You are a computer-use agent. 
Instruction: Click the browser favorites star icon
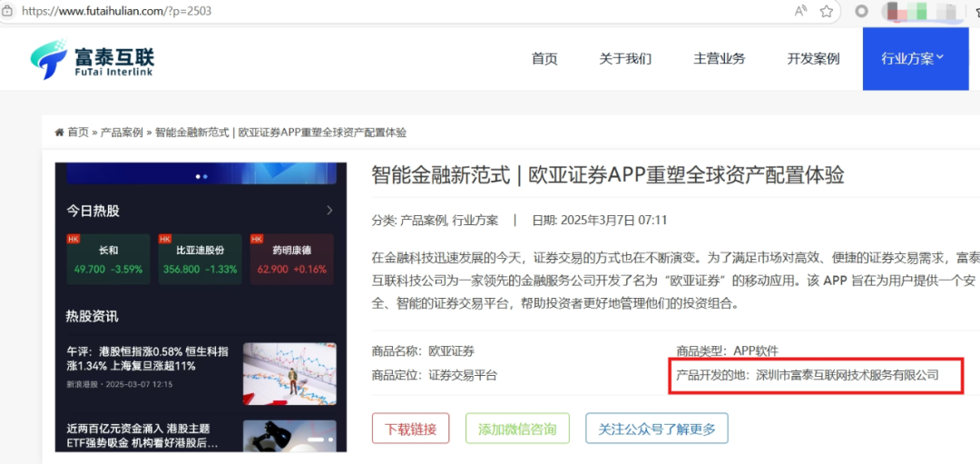click(x=827, y=11)
